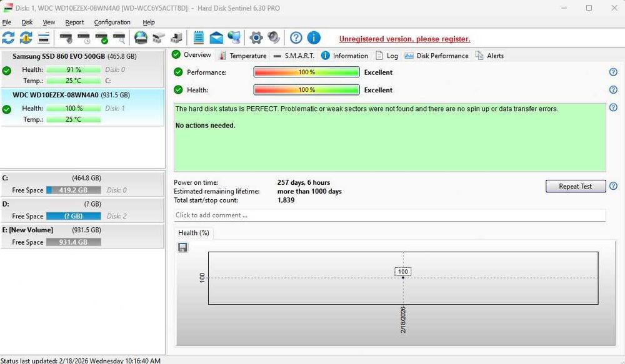Save the health graph via the floppy icon

[x=182, y=247]
